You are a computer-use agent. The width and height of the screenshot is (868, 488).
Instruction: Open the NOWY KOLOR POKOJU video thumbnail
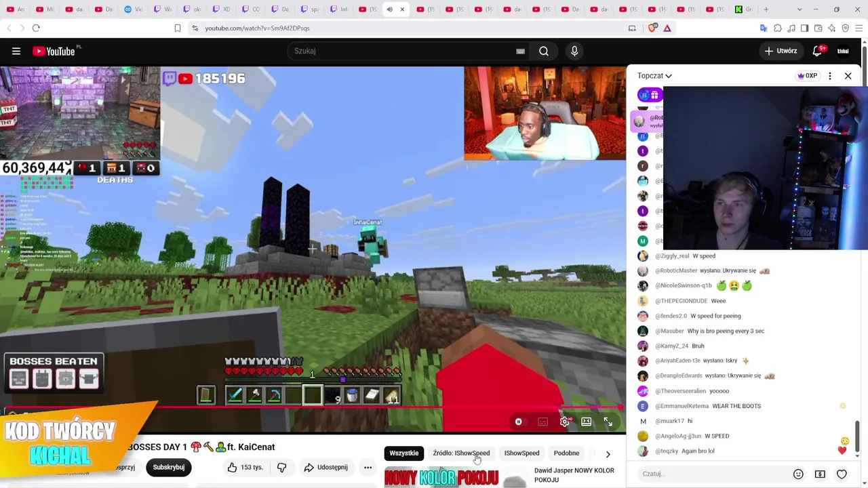(x=456, y=477)
